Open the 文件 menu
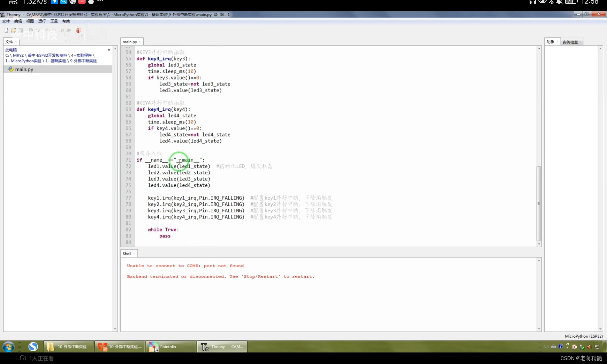 (6, 21)
